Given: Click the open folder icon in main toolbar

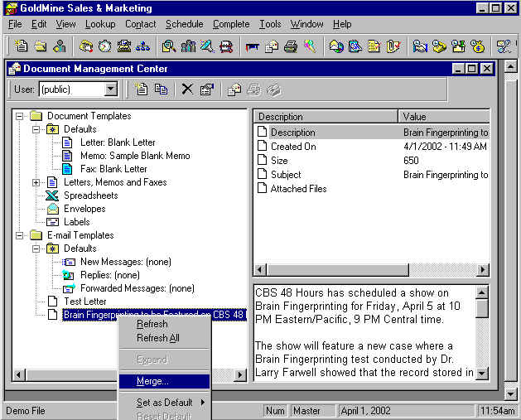Looking at the screenshot, I should [41, 46].
